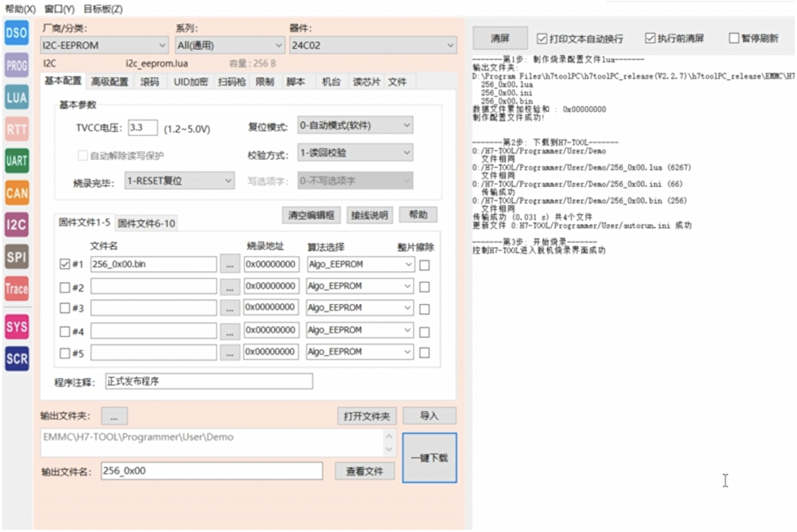The height and width of the screenshot is (532, 797).
Task: Expand the 器件 24C02 dropdown
Action: (373, 45)
